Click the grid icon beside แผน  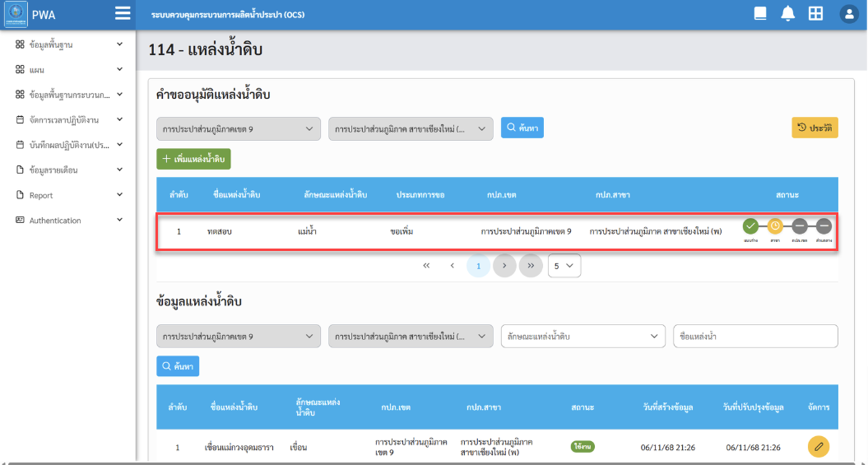[x=20, y=69]
